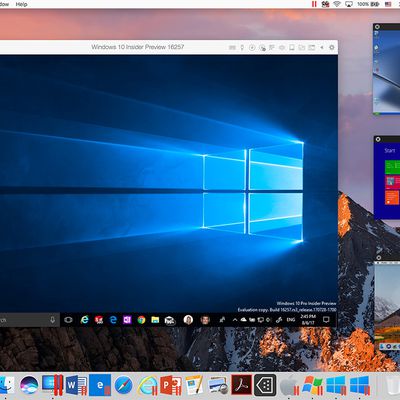Open the macOS Apple VM in the Dock
The image size is (400, 400).
coord(289,386)
